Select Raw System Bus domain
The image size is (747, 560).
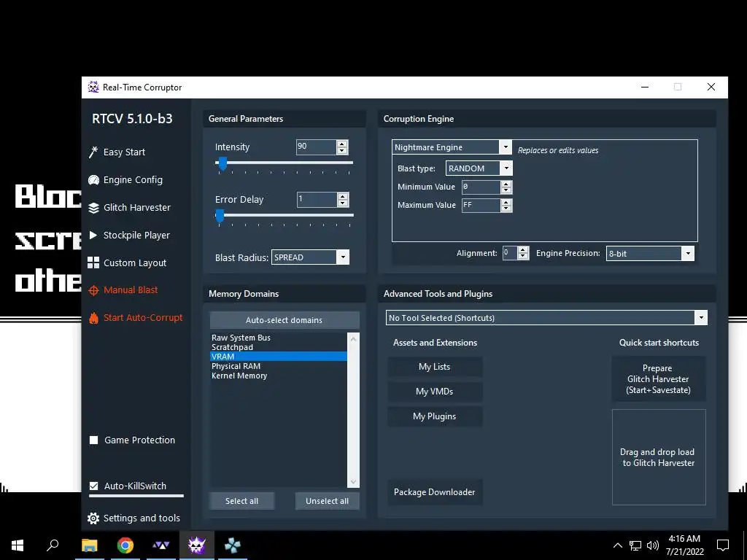278,338
